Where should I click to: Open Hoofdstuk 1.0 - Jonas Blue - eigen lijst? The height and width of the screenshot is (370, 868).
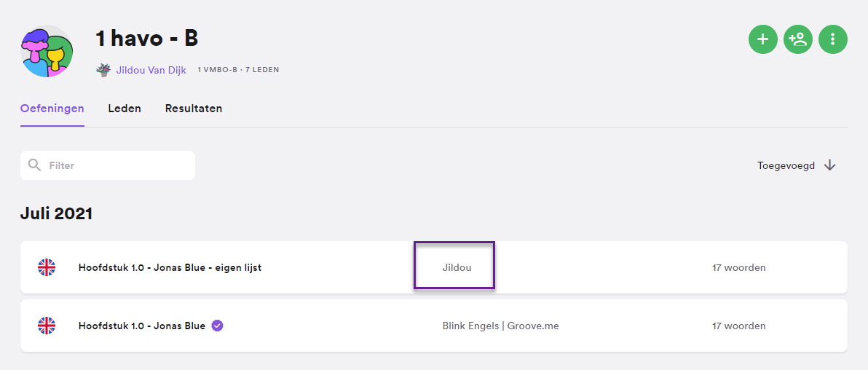pos(170,267)
